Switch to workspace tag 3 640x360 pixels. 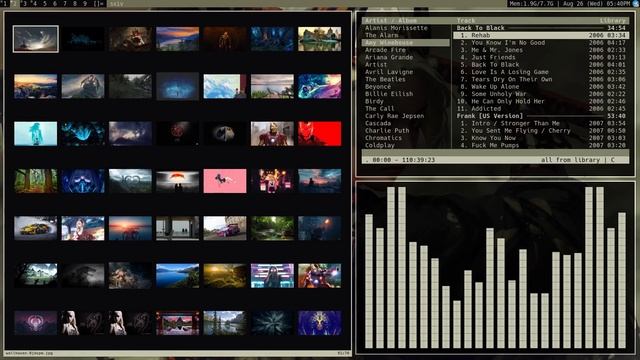click(x=25, y=3)
